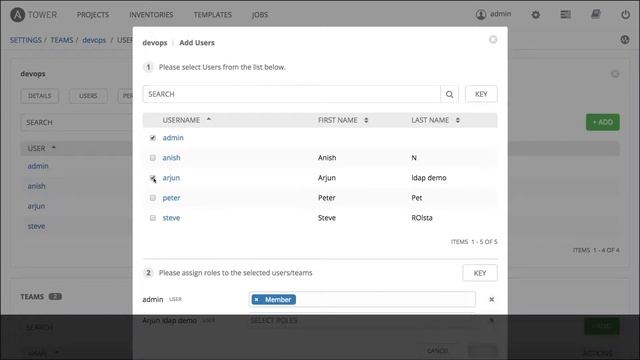Sort by Username column arrow

click(x=209, y=119)
